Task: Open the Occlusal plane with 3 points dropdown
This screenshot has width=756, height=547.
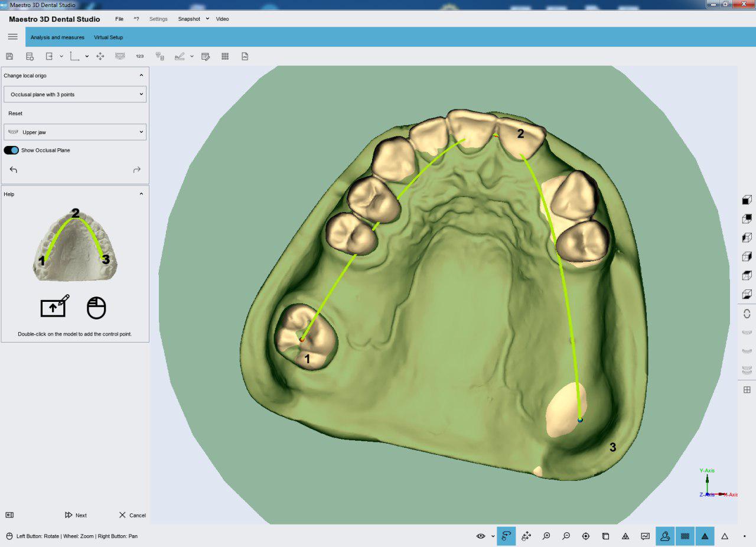Action: (75, 94)
